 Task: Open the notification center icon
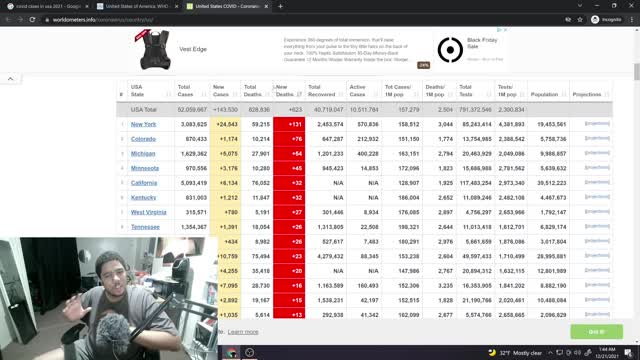(629, 353)
